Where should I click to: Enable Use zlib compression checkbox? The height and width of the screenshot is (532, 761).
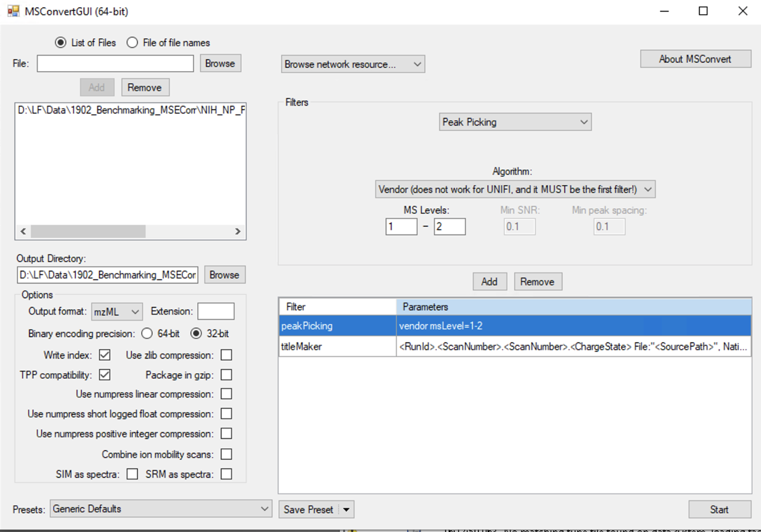coord(227,355)
